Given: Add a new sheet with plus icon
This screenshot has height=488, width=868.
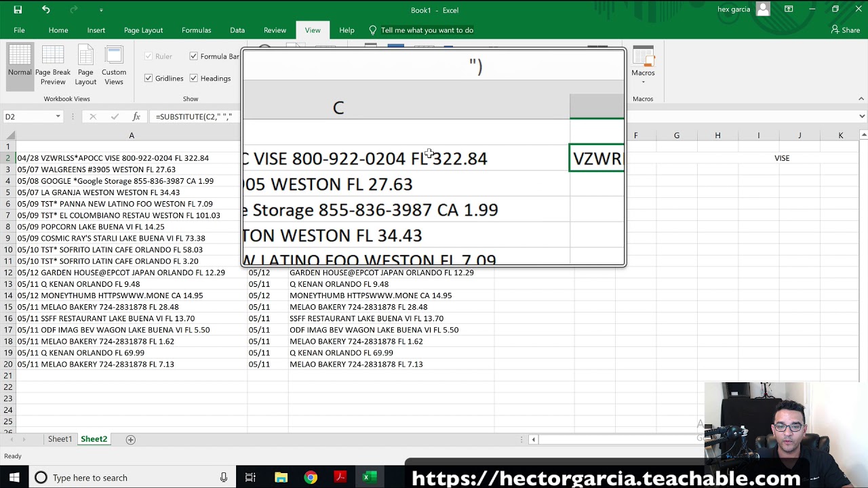Looking at the screenshot, I should (131, 439).
